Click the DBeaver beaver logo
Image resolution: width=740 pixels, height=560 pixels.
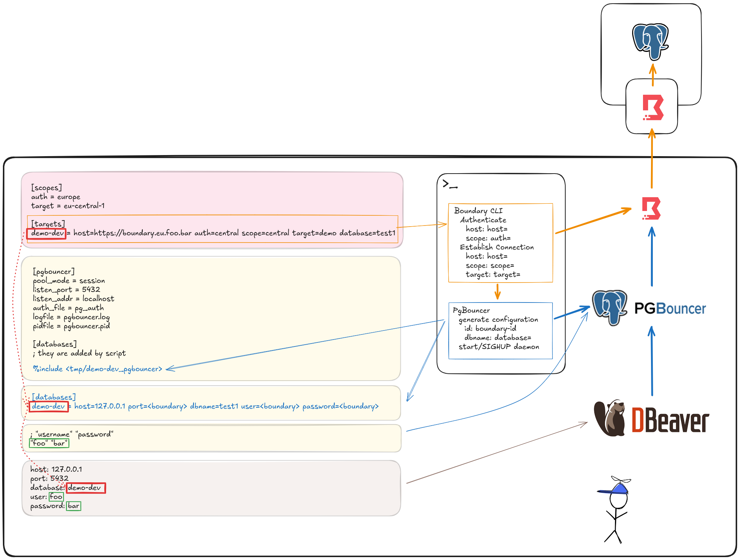tap(610, 418)
